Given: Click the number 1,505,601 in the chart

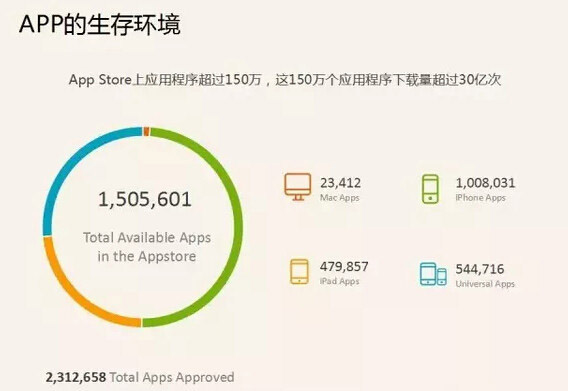Looking at the screenshot, I should [x=145, y=199].
